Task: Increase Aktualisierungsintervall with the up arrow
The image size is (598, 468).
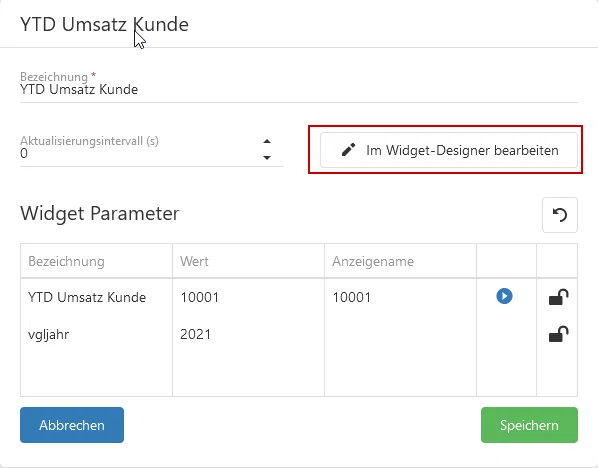Action: click(x=267, y=142)
